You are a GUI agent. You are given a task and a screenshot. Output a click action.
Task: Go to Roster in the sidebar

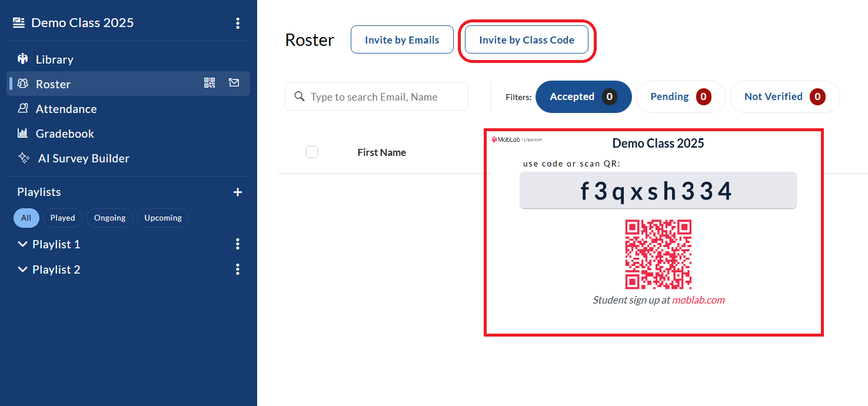pos(128,84)
